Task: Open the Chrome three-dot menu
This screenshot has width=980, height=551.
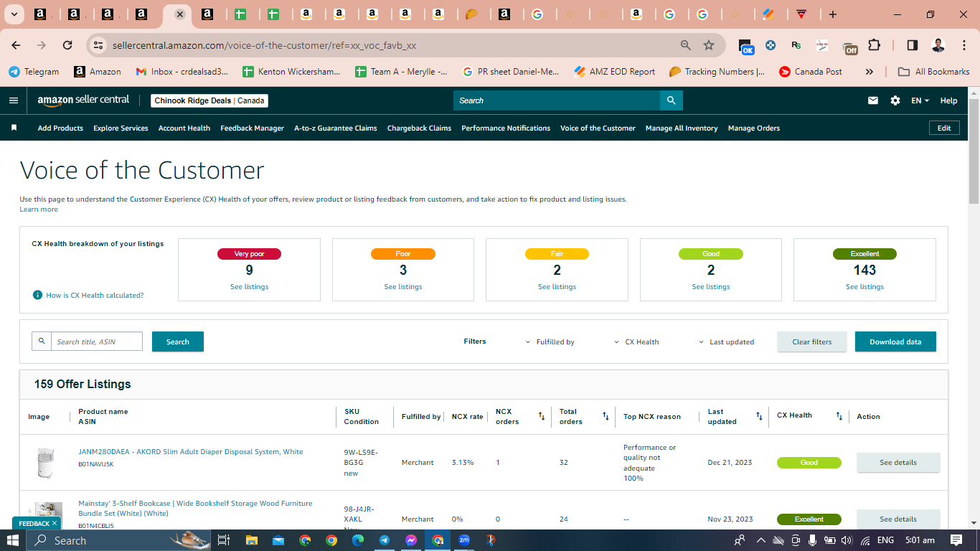Action: pos(963,45)
